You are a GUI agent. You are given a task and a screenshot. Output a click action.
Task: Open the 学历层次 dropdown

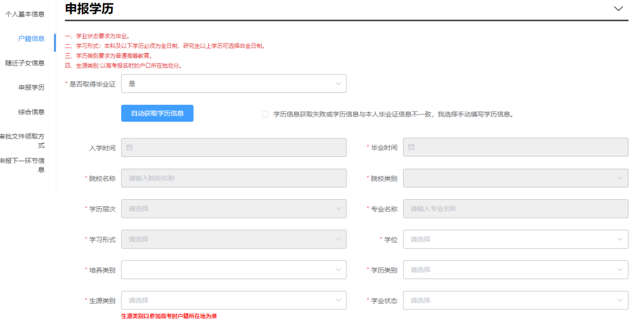pyautogui.click(x=234, y=209)
